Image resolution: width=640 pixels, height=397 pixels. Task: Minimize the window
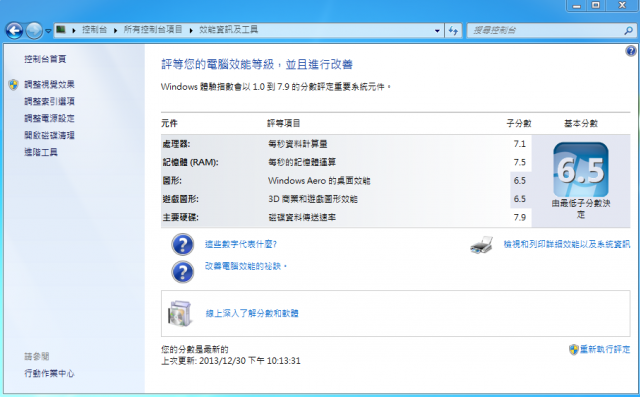click(x=576, y=5)
